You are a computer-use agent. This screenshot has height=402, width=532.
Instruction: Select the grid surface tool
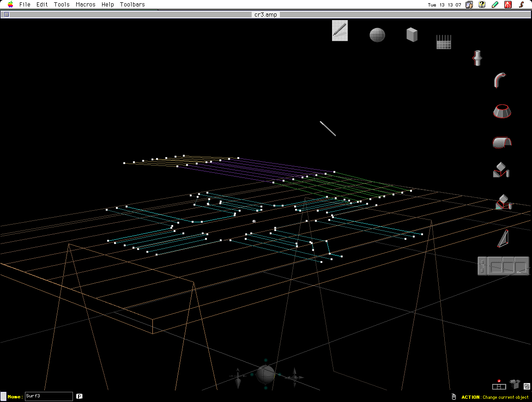[x=444, y=42]
